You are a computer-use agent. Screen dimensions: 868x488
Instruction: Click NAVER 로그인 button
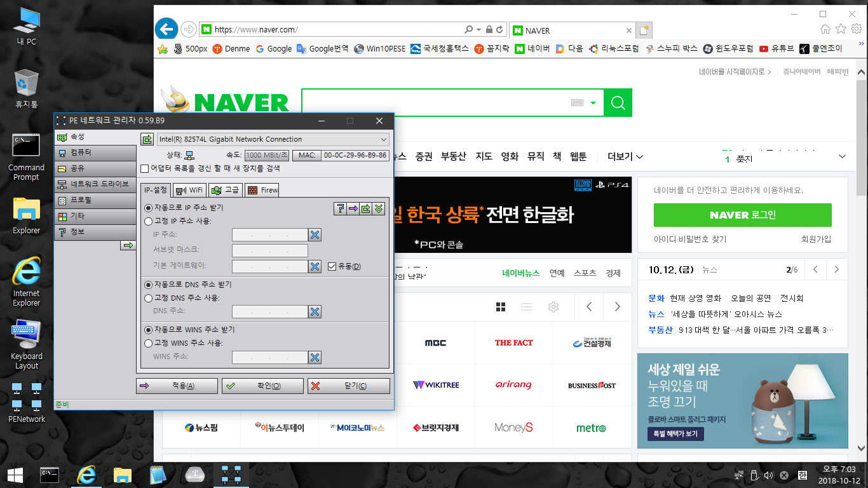pyautogui.click(x=742, y=215)
